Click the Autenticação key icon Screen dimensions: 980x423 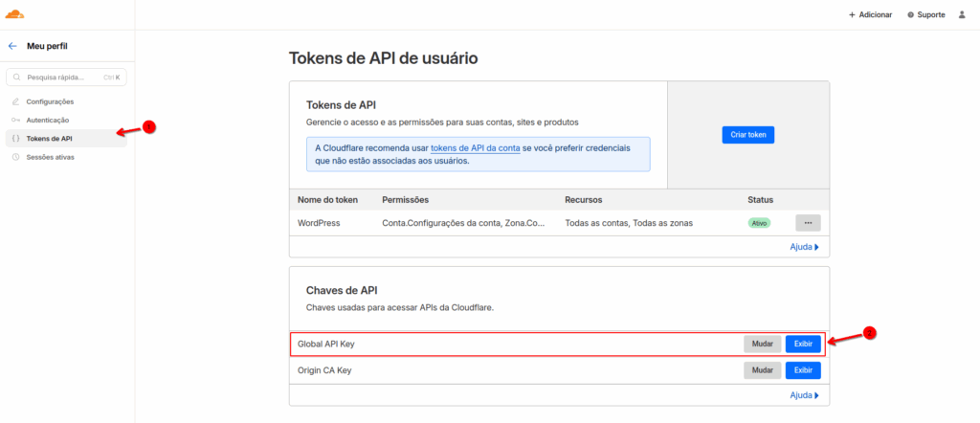[15, 120]
